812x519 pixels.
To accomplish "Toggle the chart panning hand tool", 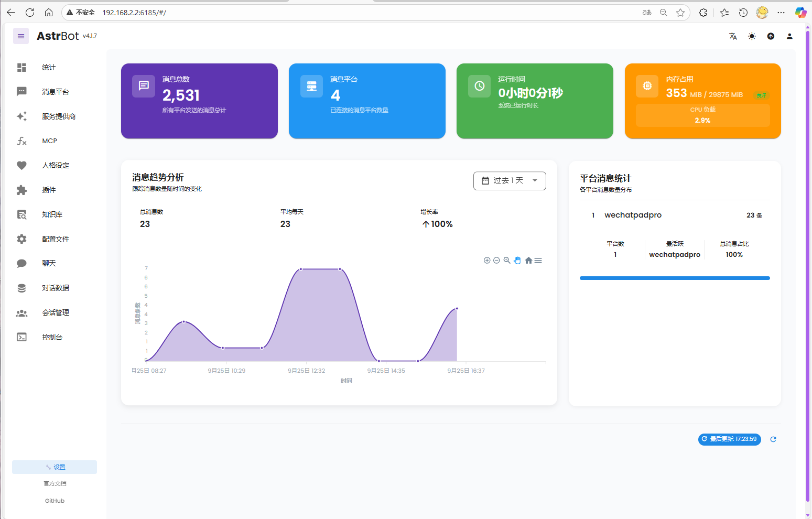I will 517,261.
